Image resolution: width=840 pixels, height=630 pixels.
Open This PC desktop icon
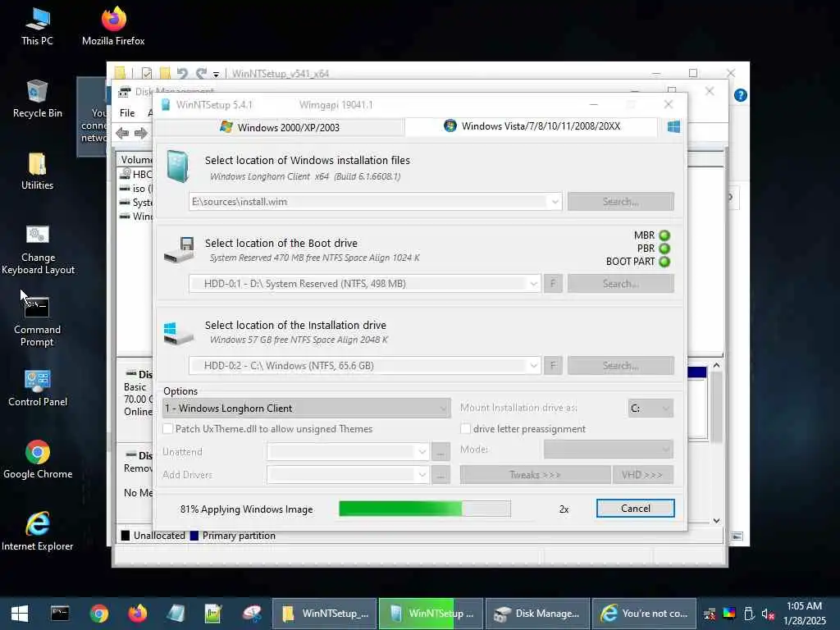click(37, 27)
